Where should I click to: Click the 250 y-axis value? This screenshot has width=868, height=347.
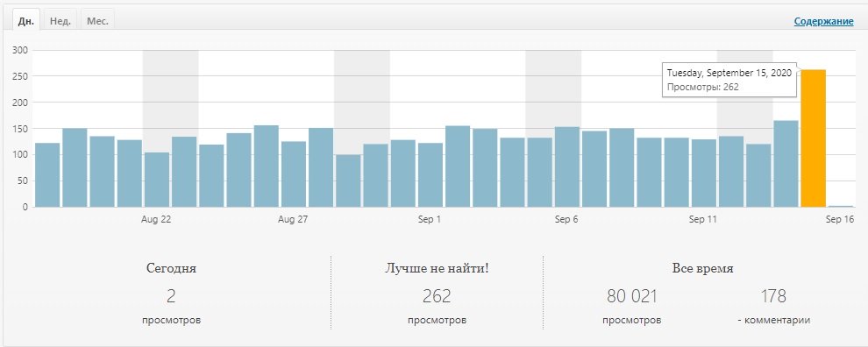21,76
